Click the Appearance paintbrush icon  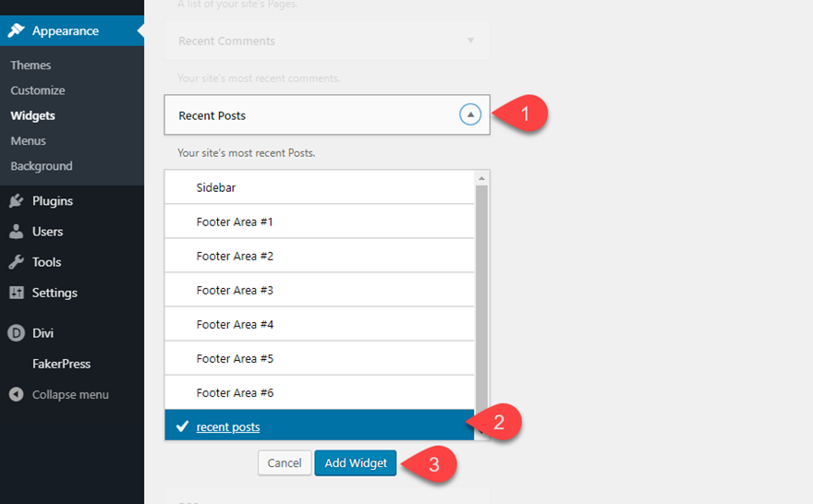coord(16,30)
